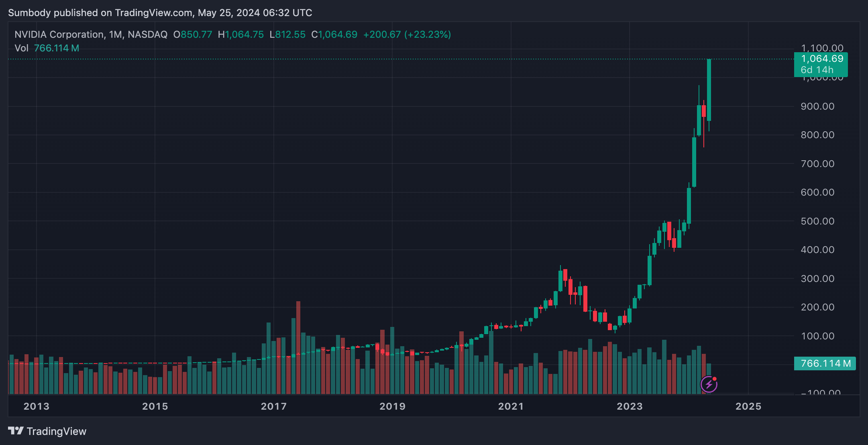Viewport: 868px width, 445px height.
Task: Click the 2013 label on time axis
Action: coord(37,406)
